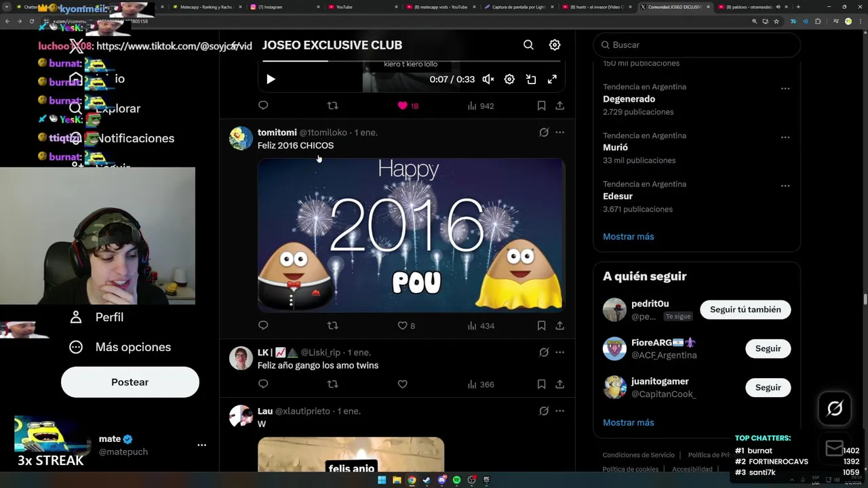Open options for Degenerado trend
The height and width of the screenshot is (488, 868).
pyautogui.click(x=785, y=88)
